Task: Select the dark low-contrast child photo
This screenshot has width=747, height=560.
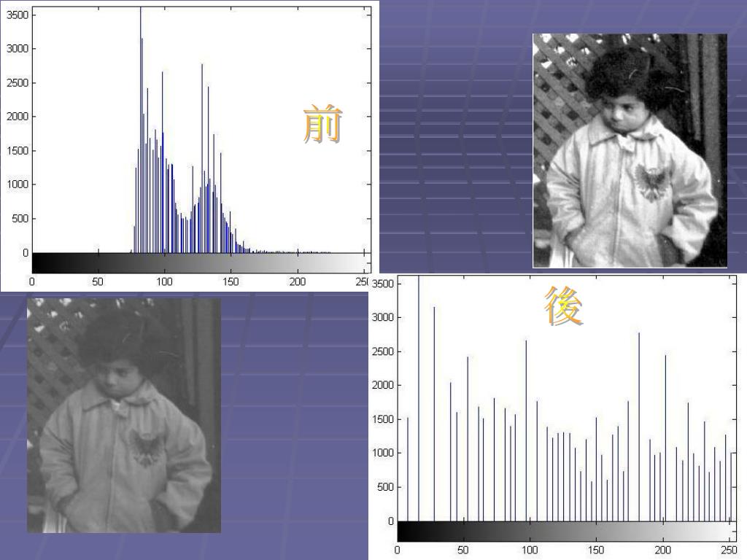Action: pyautogui.click(x=123, y=415)
